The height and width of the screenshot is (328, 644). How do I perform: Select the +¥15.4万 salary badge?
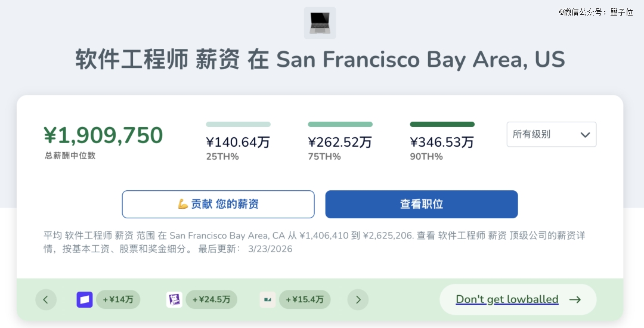pyautogui.click(x=305, y=299)
